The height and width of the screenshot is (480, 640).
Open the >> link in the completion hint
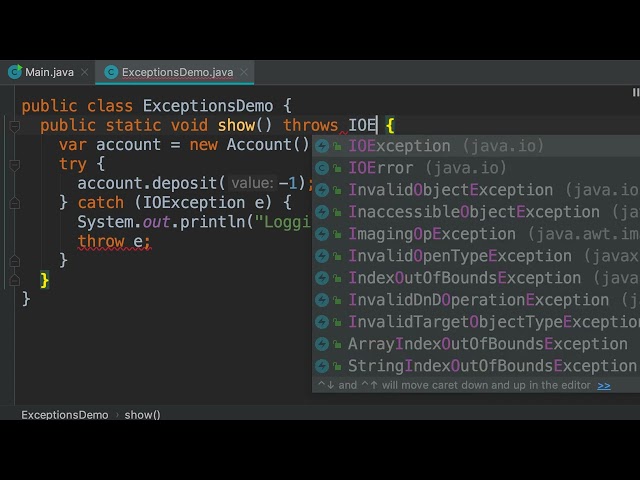coord(604,385)
